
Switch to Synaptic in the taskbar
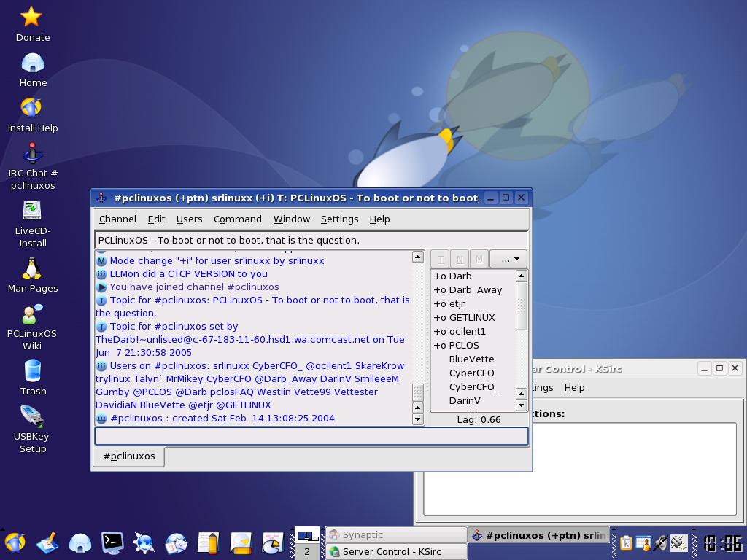pos(396,534)
